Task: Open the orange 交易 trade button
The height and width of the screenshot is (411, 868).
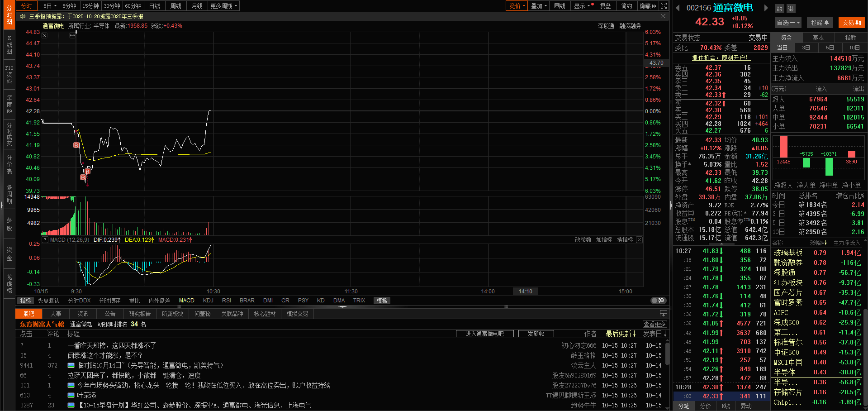Action: pyautogui.click(x=852, y=23)
